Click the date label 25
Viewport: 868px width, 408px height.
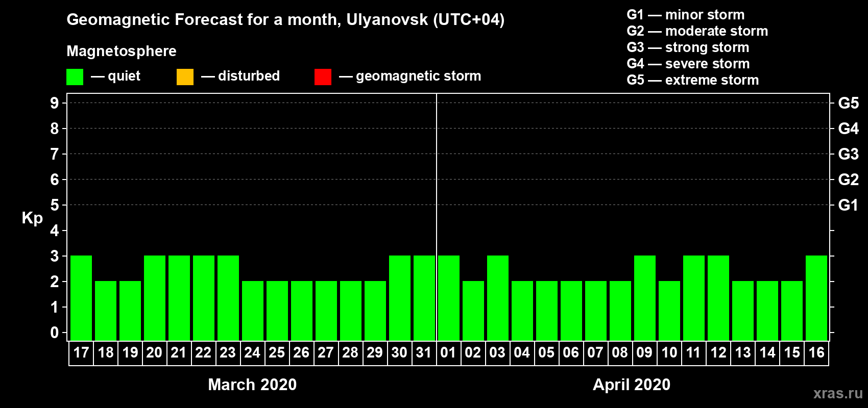[277, 353]
